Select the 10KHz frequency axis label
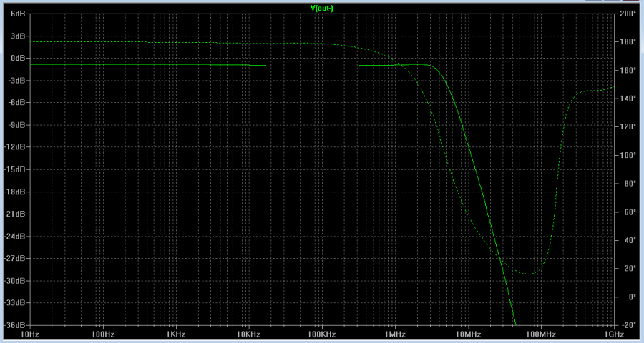644x343 pixels. [248, 334]
